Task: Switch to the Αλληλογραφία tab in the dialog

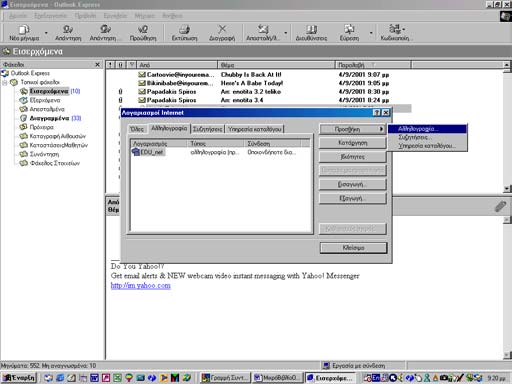Action: (169, 128)
